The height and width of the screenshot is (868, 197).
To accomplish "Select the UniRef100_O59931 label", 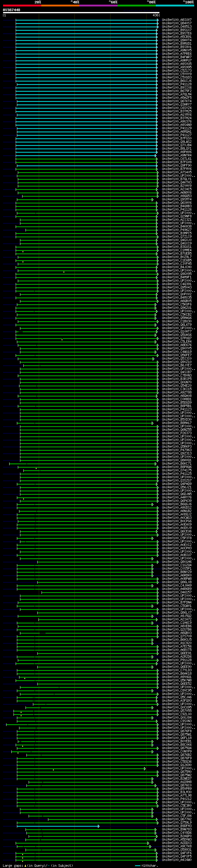I will tap(176, 850).
